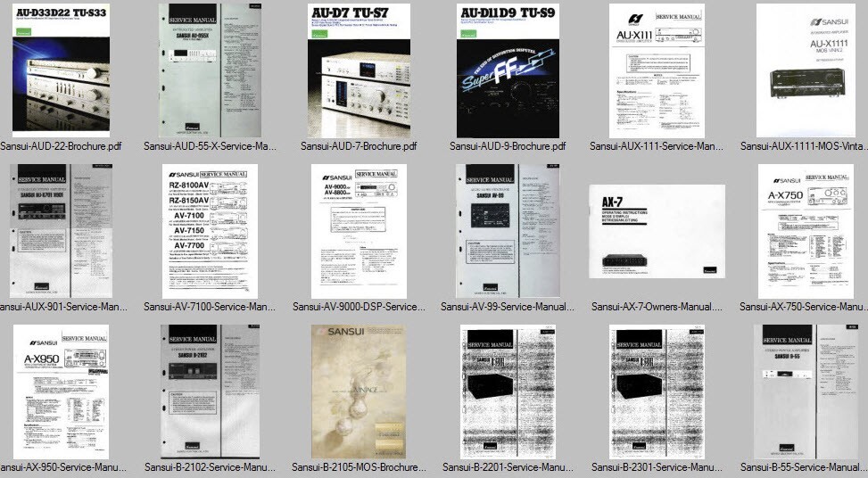The height and width of the screenshot is (478, 868).
Task: Click the Sansui-B-2201-Service-Manu... file name
Action: click(x=508, y=467)
